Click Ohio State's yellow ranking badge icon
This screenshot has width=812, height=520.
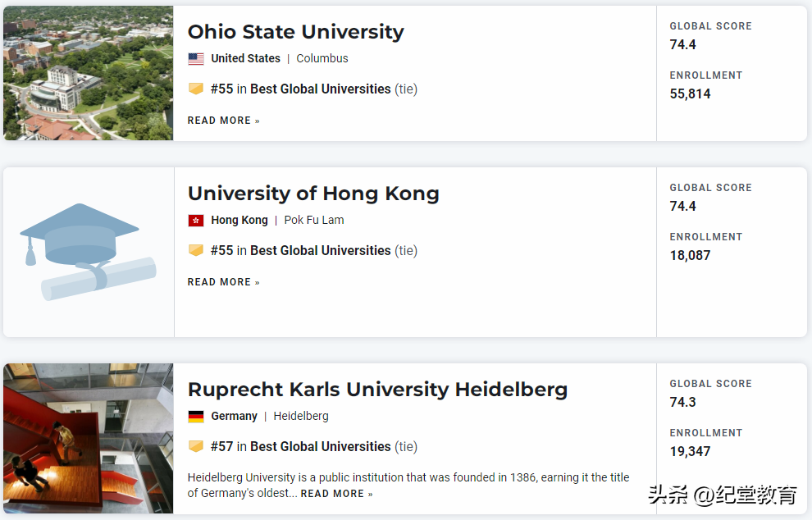[196, 89]
